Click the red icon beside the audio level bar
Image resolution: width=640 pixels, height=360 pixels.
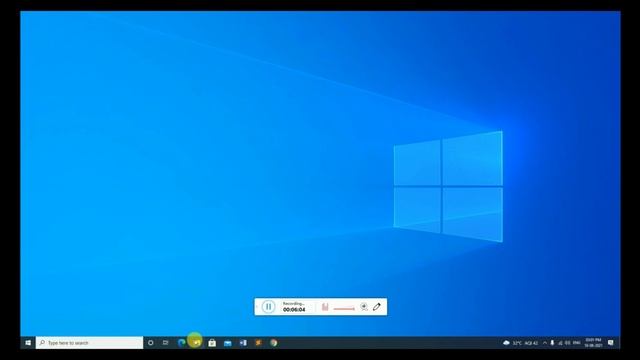coord(325,307)
